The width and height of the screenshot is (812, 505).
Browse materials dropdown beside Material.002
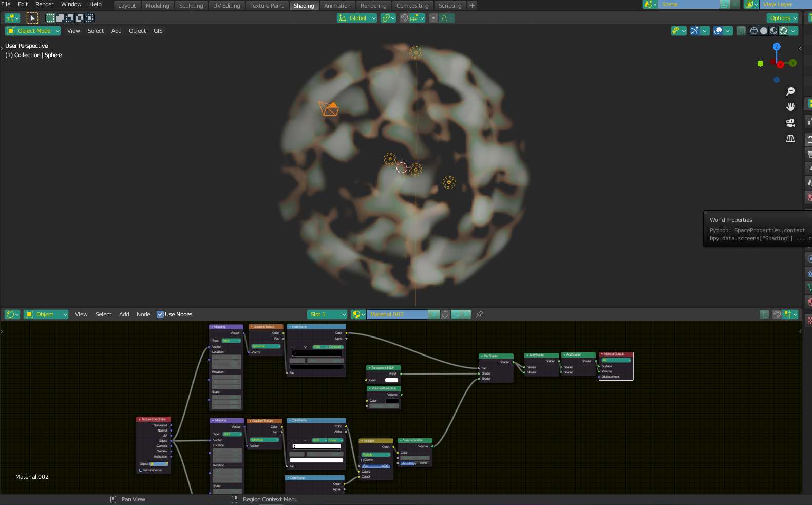point(358,314)
